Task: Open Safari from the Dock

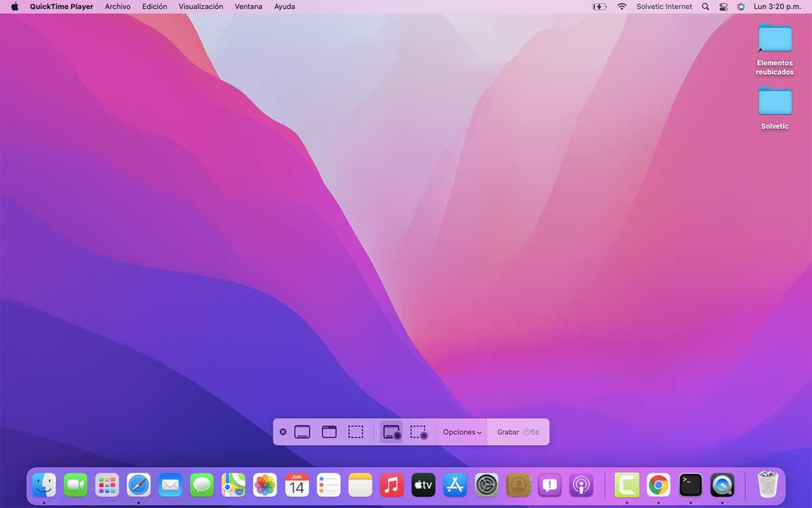Action: (139, 485)
